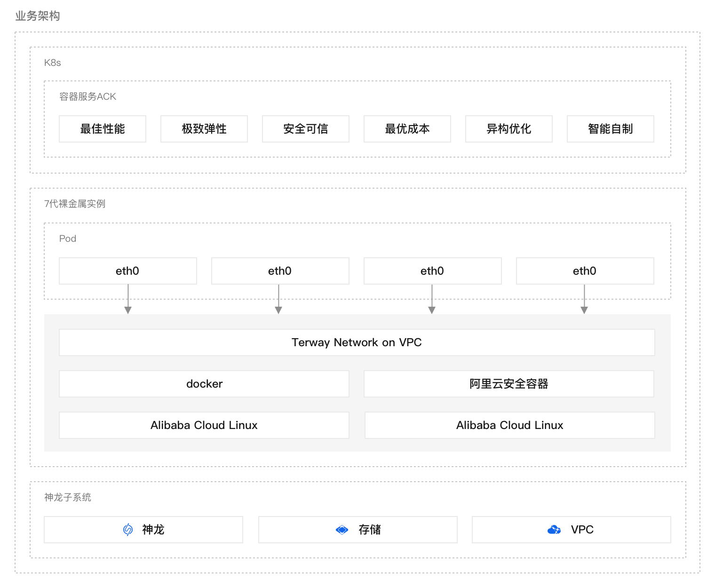
Task: Click the K8s section label
Action: point(53,63)
